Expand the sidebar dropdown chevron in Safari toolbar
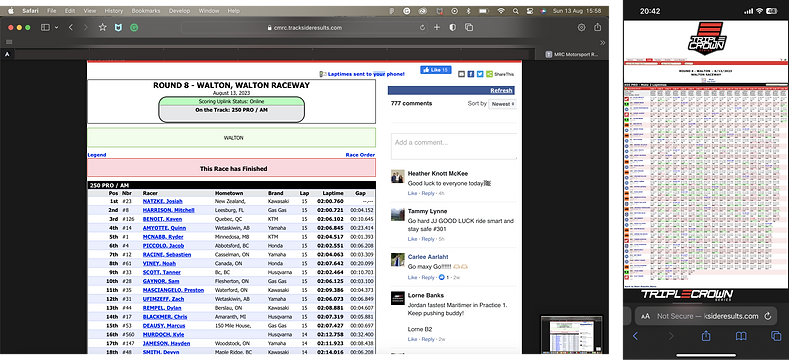Viewport: 789px width, 360px height. coord(56,28)
